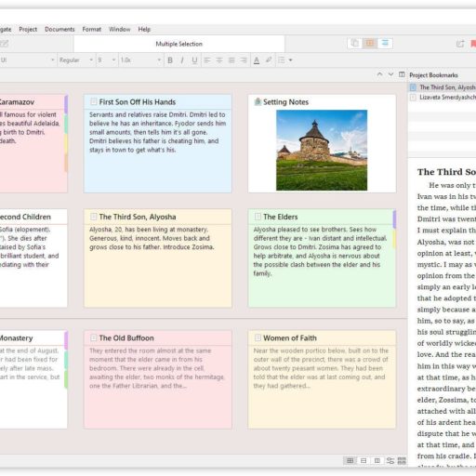Click the document icon on The Elders card
Viewport: 476px width, 476px height.
258,217
